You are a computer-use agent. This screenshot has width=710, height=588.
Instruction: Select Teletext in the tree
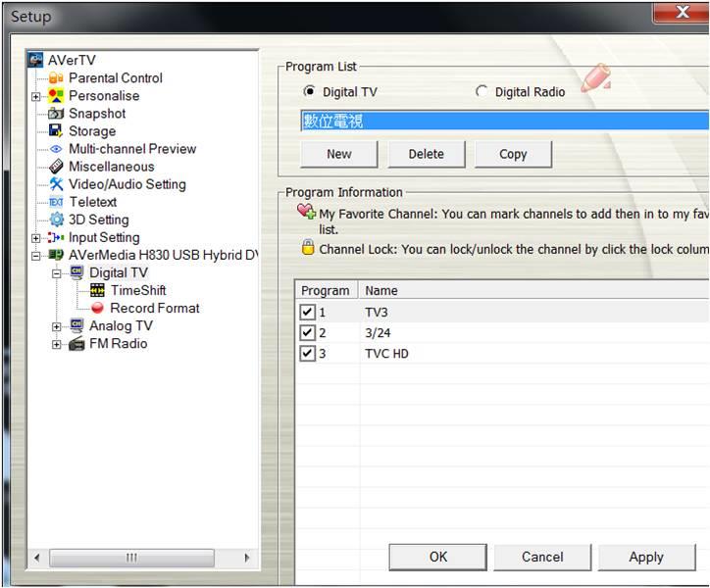point(93,202)
